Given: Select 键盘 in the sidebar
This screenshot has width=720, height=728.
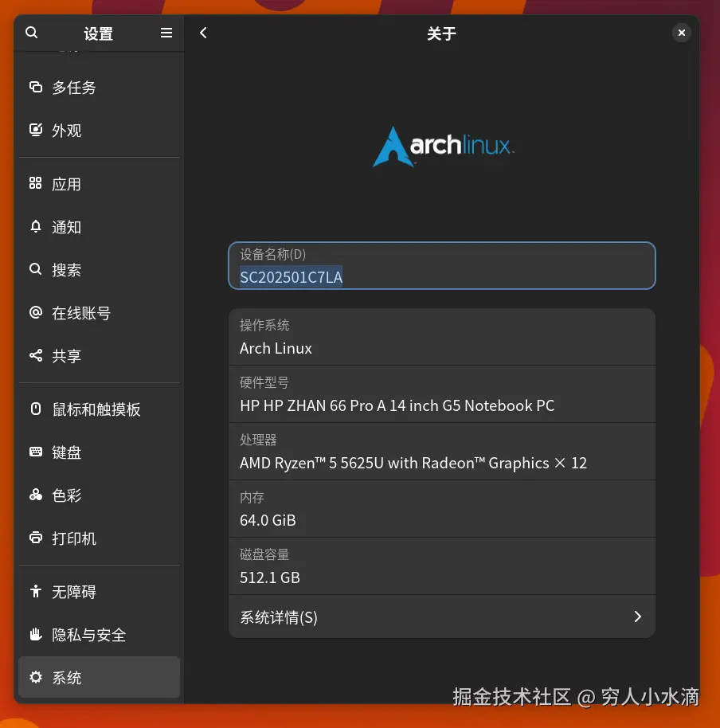Looking at the screenshot, I should 99,452.
